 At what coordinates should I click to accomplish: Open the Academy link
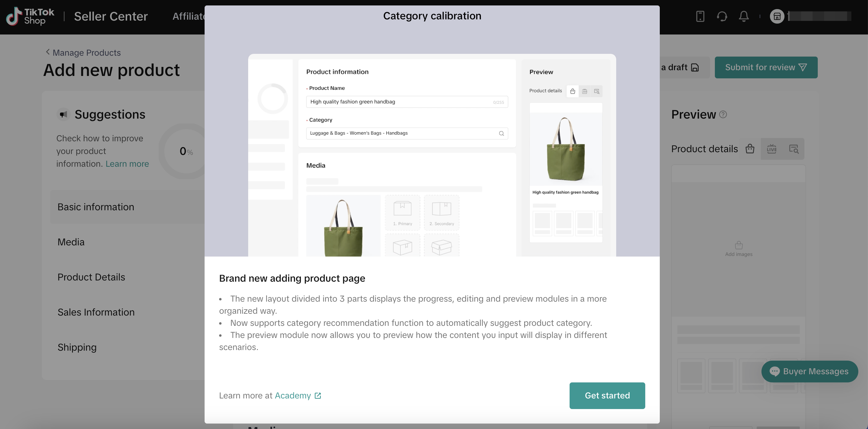292,395
